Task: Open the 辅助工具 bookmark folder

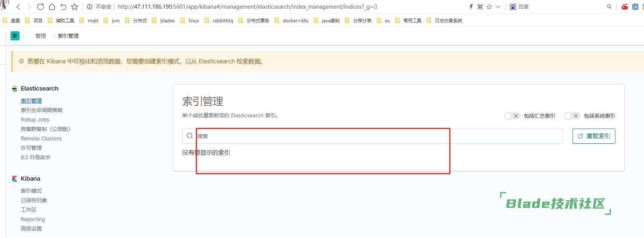Action: pyautogui.click(x=61, y=21)
